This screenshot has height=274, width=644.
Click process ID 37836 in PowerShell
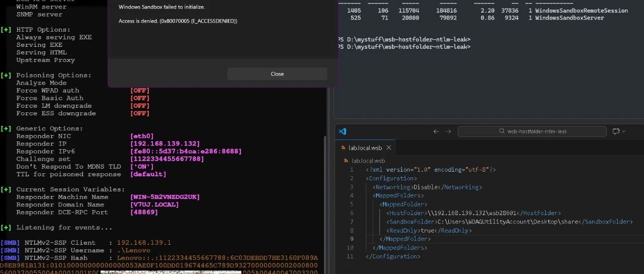tap(509, 11)
